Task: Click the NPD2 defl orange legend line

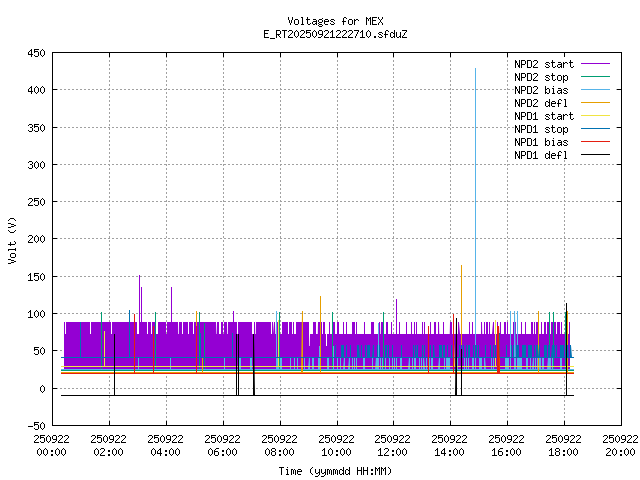Action: (x=594, y=102)
